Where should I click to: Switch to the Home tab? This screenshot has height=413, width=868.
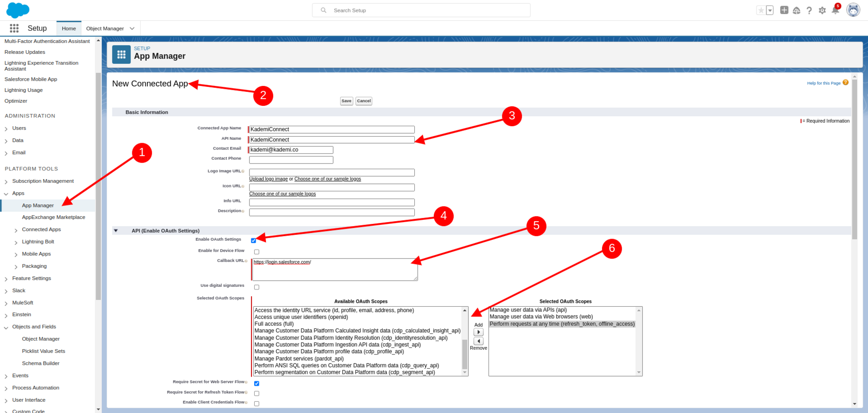[69, 29]
